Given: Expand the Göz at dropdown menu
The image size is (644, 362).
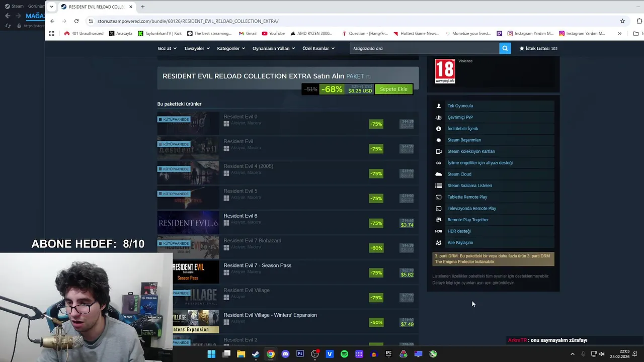Looking at the screenshot, I should tap(167, 48).
